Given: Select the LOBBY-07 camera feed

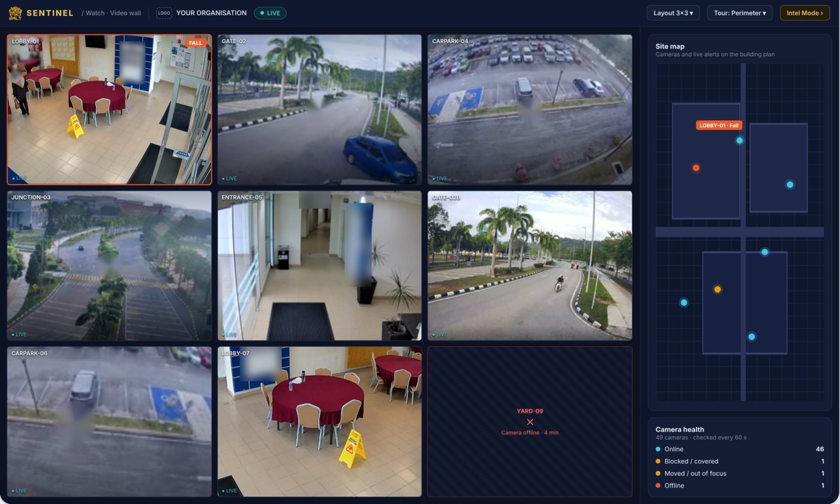Looking at the screenshot, I should click(319, 422).
